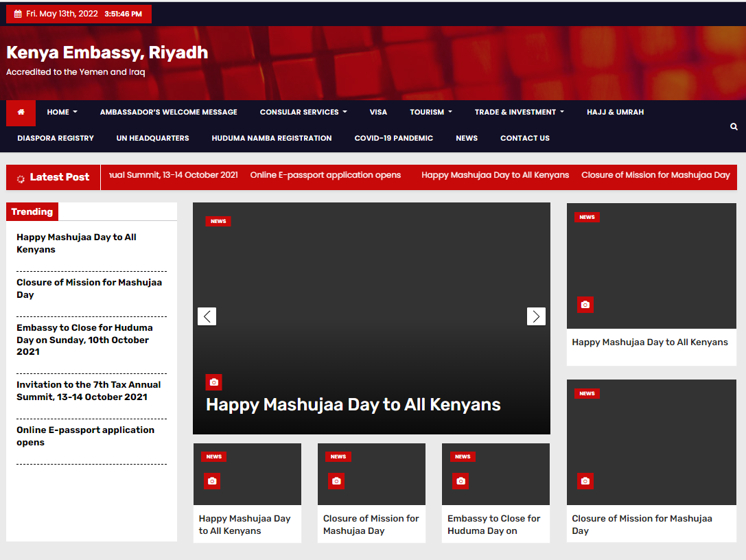Open ticker item 'Closure of Mission for Mashujaa Day'

[655, 175]
